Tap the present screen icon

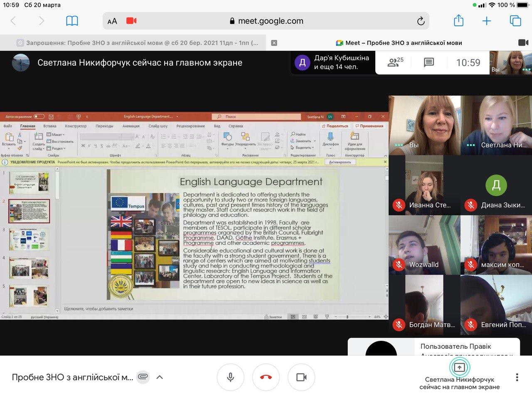tap(459, 367)
